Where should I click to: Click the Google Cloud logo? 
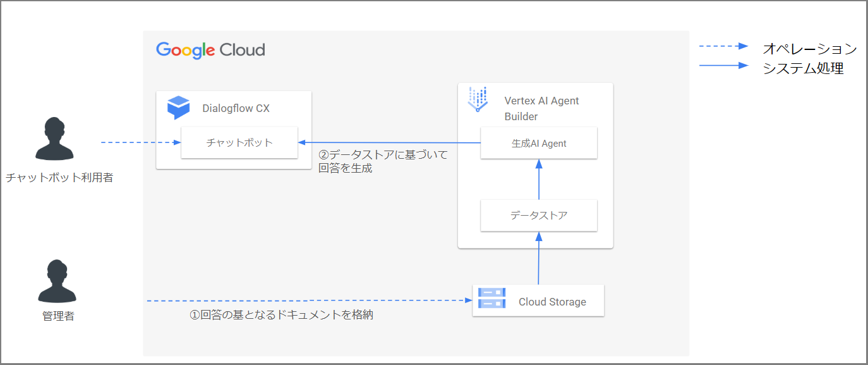210,50
